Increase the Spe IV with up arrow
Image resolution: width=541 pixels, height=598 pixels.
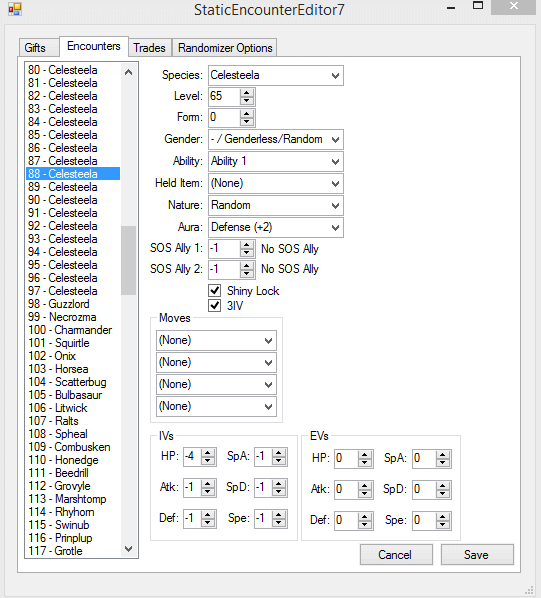click(279, 515)
